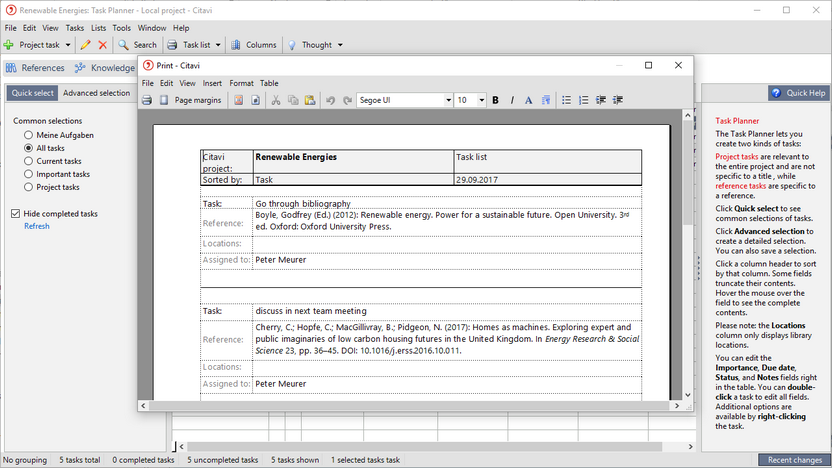Open the Lists menu in main window
This screenshot has height=468, width=832.
(x=98, y=28)
